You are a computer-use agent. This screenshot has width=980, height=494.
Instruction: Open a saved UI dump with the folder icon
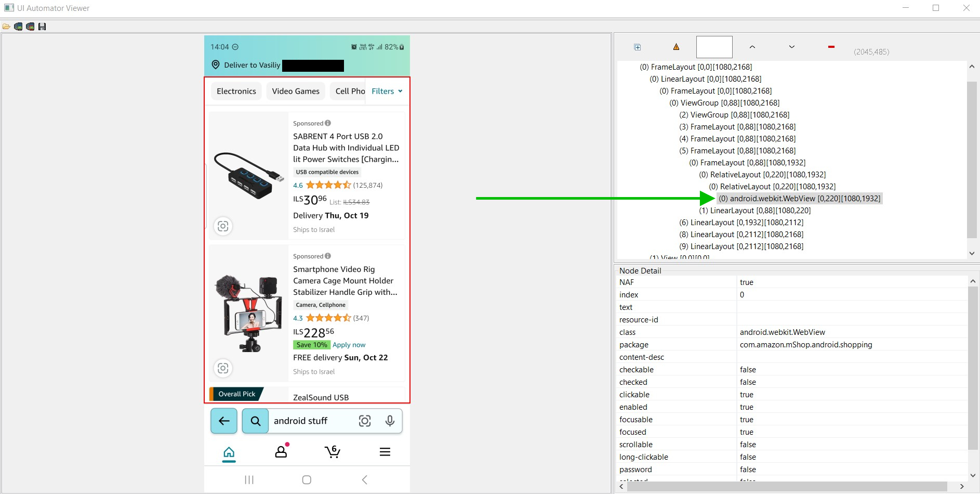[6, 27]
